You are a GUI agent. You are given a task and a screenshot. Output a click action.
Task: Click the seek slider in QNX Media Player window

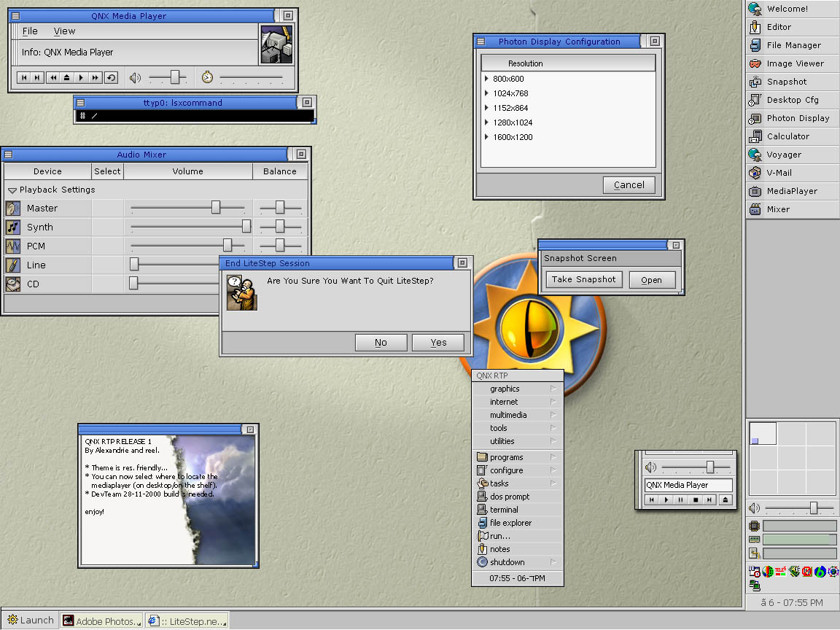coord(251,78)
